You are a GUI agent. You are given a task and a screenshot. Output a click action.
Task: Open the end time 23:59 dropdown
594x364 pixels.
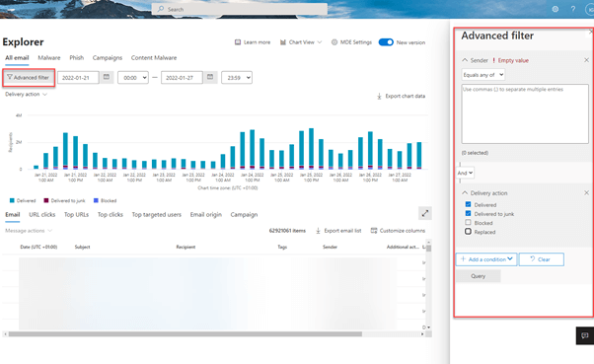pos(237,78)
